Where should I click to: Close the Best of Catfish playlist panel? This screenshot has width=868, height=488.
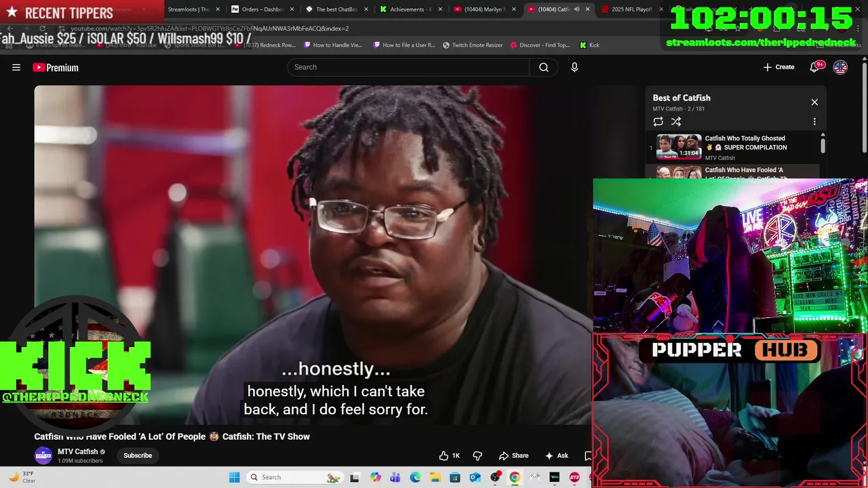coord(814,102)
